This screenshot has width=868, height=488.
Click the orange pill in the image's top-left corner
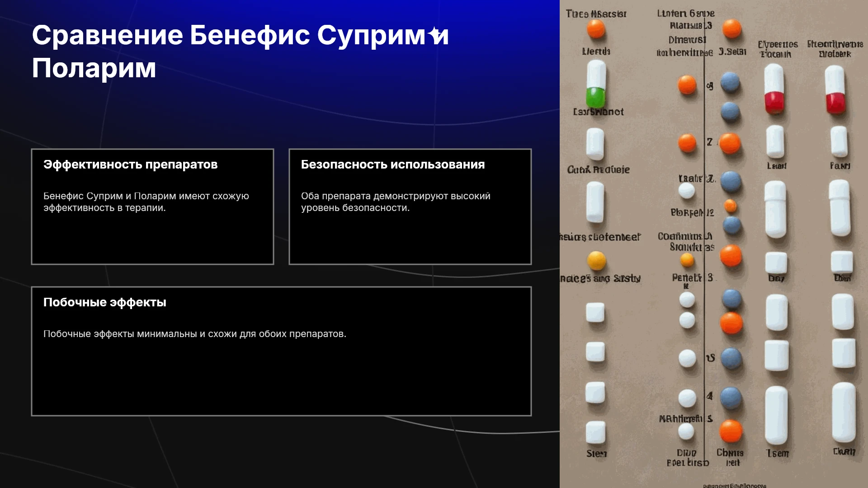596,29
